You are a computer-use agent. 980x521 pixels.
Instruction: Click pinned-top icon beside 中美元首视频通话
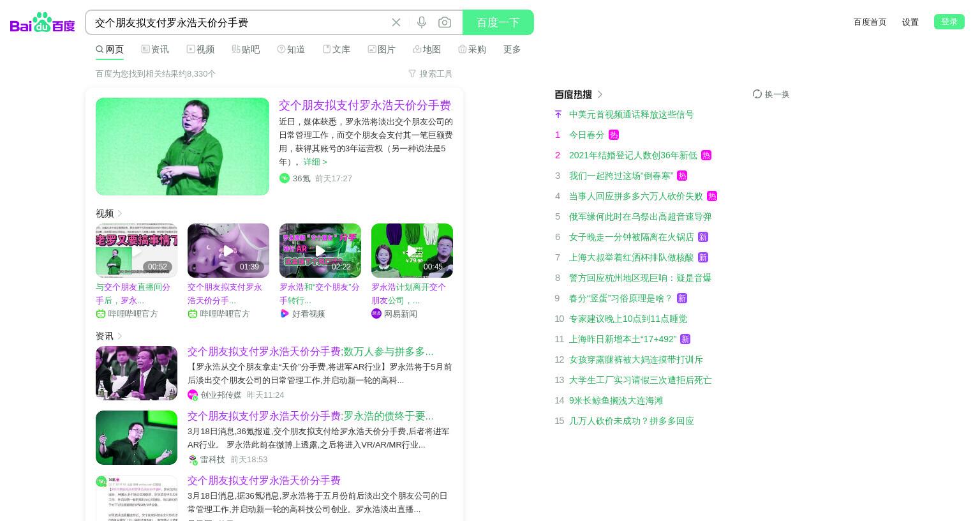click(558, 114)
